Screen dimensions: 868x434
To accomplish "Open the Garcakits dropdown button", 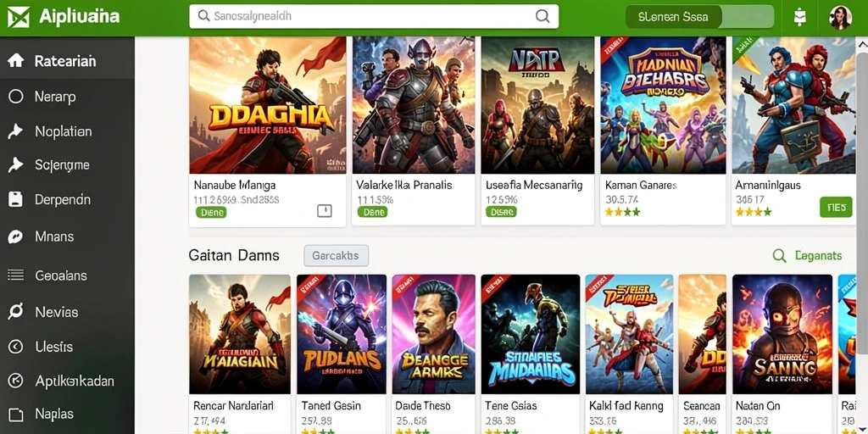I will (336, 256).
